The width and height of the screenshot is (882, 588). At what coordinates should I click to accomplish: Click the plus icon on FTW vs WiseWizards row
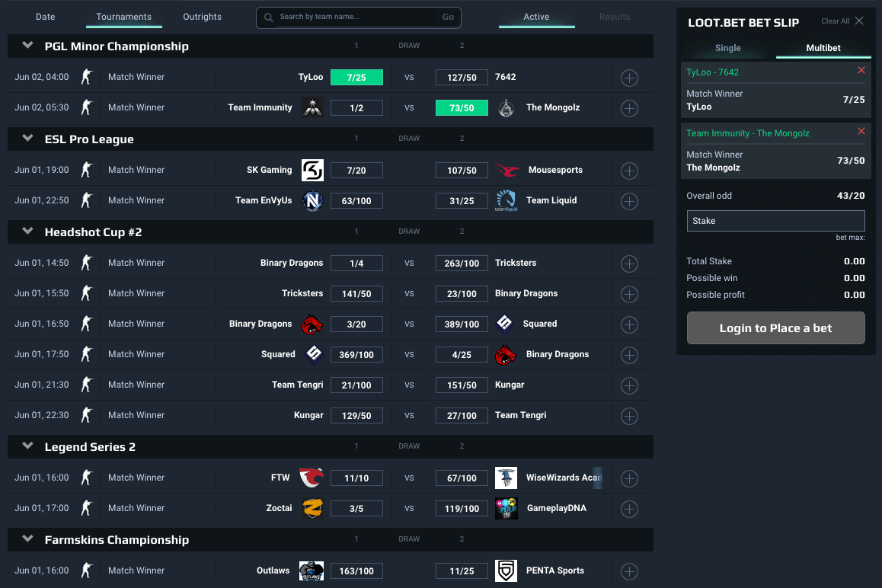[x=629, y=478]
